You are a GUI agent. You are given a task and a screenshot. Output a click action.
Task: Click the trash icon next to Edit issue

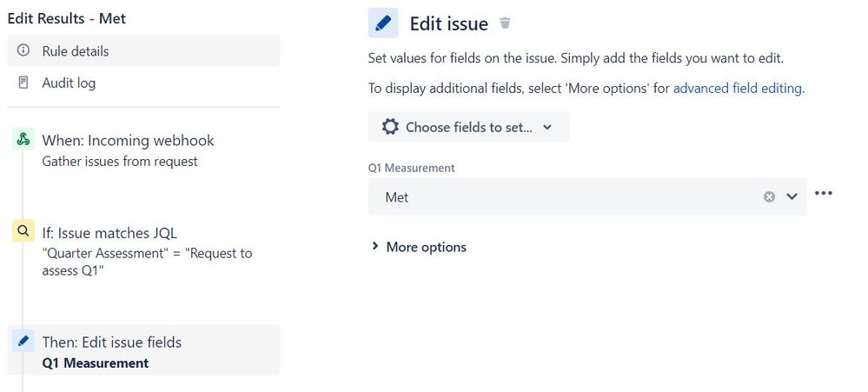(506, 23)
